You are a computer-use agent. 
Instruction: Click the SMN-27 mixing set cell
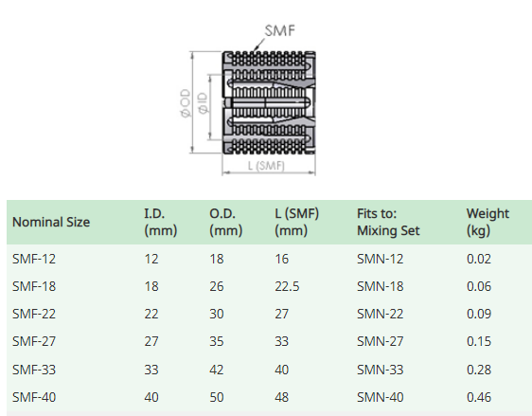click(x=380, y=341)
